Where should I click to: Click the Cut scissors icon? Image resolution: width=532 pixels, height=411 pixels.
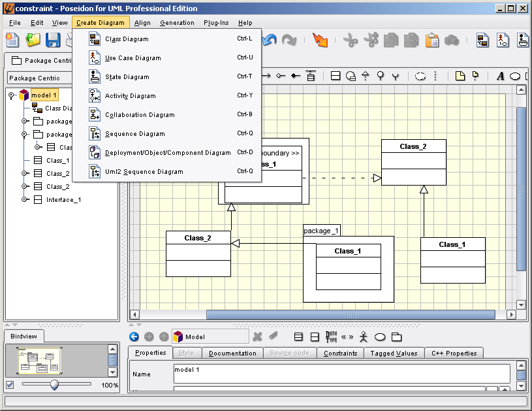point(351,40)
